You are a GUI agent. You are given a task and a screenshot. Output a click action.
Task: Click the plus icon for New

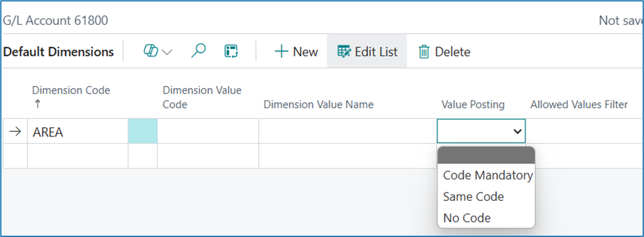point(282,52)
